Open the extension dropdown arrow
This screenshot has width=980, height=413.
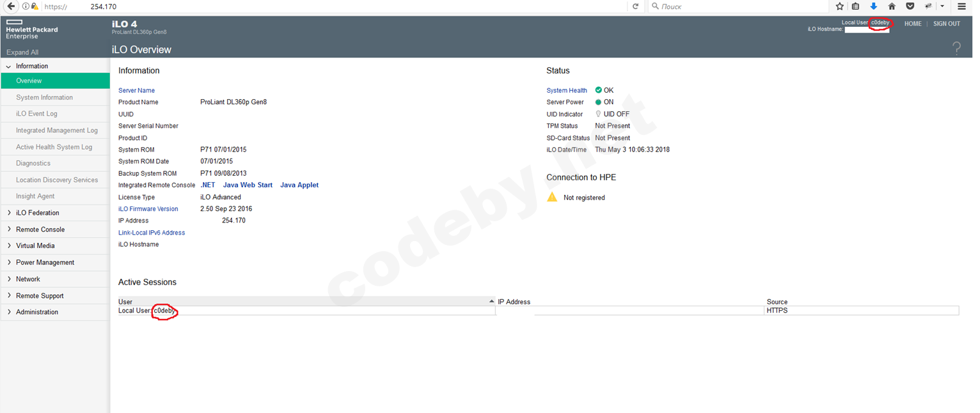(x=942, y=6)
